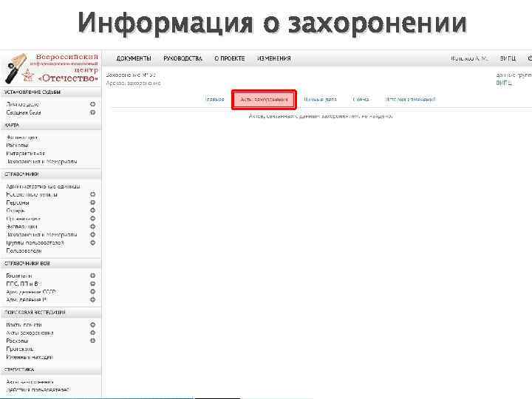Viewport: 532px width, 399px height.
Task: Open Захоронения и Мемориалы under Карта
Action: 41,162
